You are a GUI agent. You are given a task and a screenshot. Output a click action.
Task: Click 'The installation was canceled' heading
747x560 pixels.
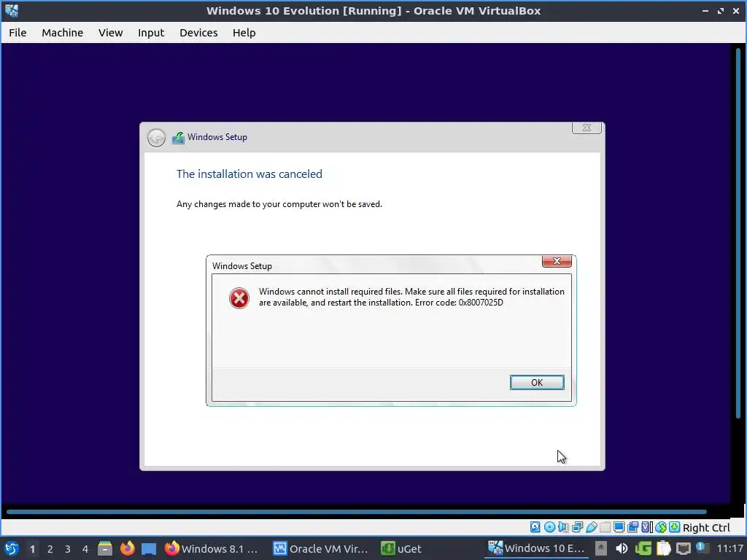[249, 174]
